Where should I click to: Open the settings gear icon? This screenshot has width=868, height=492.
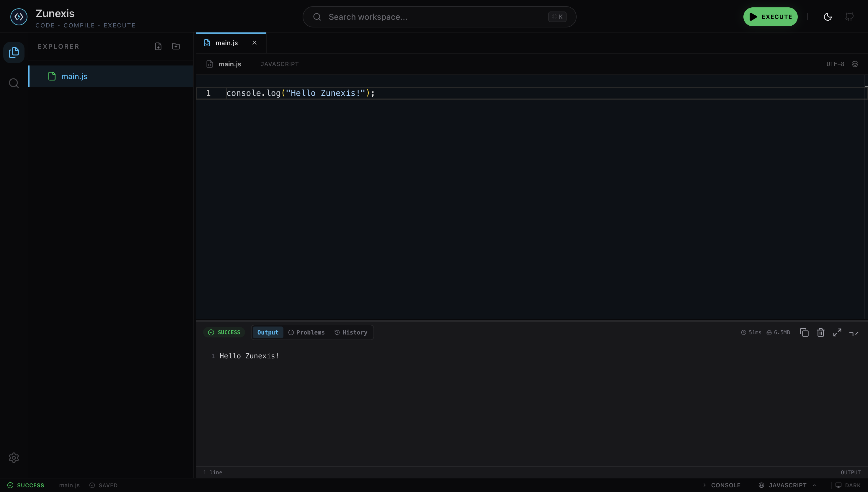(14, 457)
